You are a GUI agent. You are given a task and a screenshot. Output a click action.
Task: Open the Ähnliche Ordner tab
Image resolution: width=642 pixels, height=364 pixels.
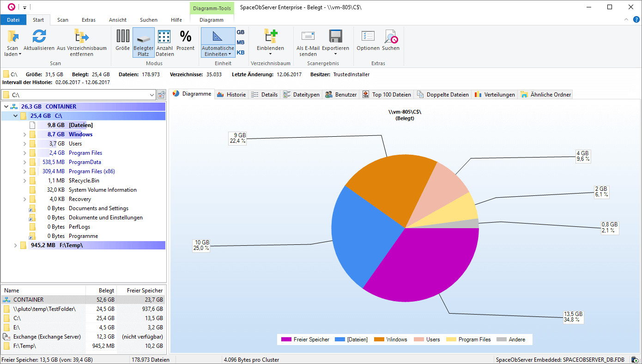[546, 94]
